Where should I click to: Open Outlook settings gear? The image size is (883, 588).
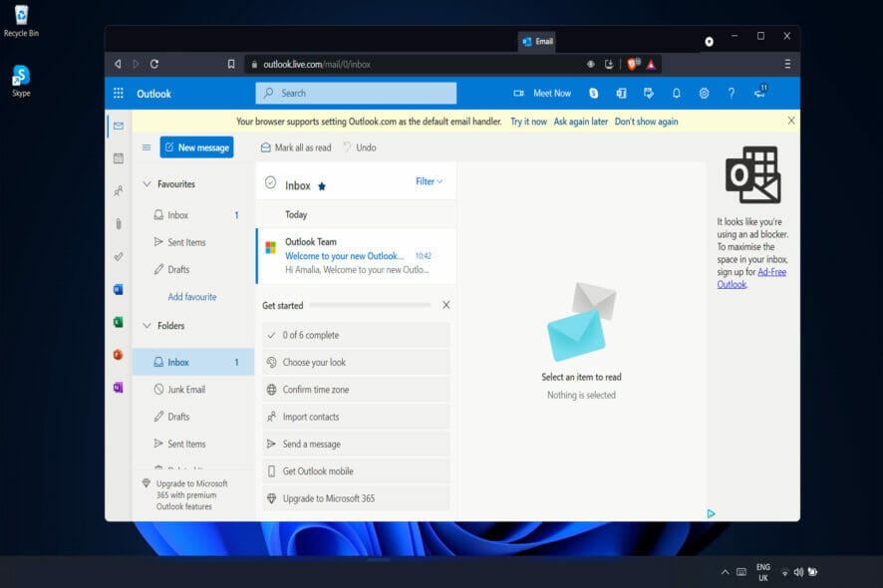point(704,94)
